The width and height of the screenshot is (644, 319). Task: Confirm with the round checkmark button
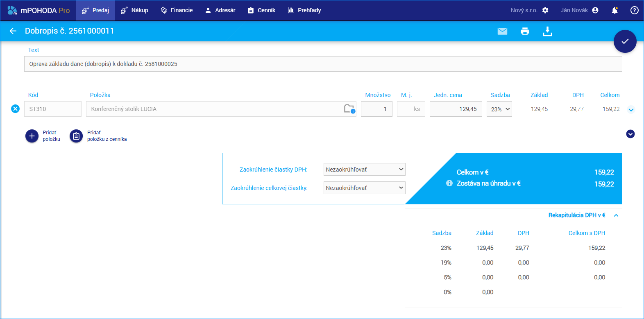pos(625,41)
